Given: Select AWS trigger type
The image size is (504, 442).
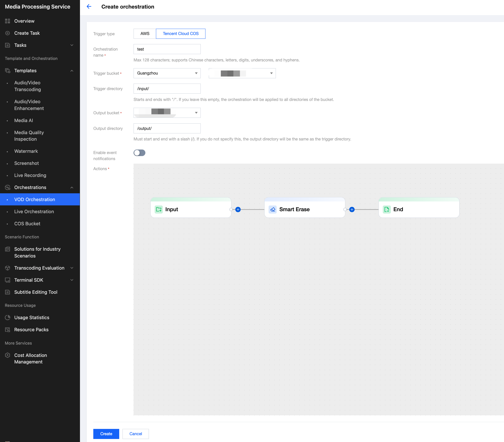Looking at the screenshot, I should click(x=145, y=33).
